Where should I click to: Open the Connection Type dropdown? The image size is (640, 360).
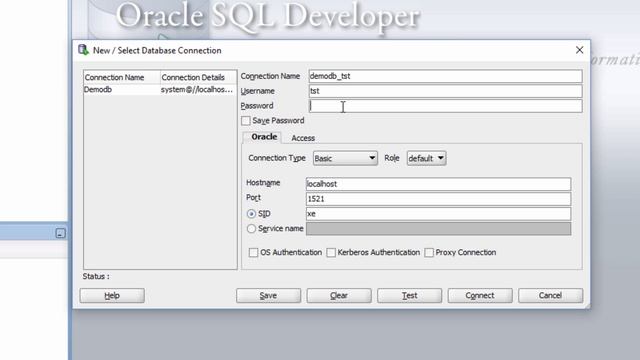345,158
